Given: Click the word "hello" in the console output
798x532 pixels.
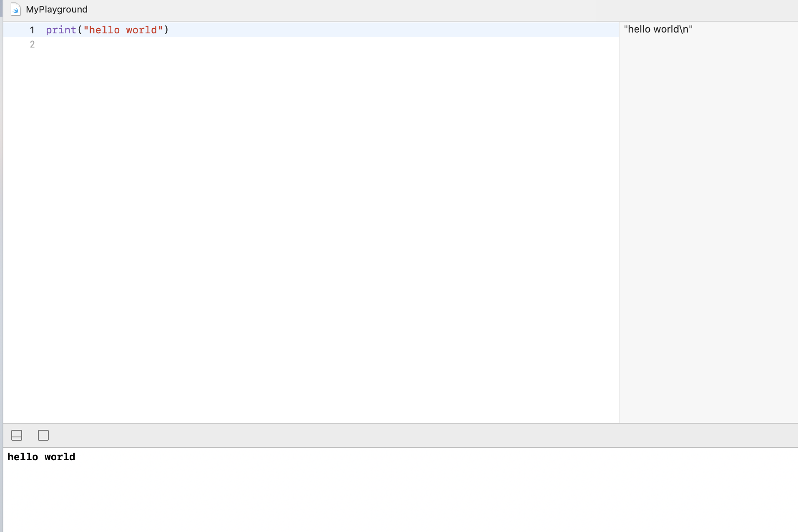Looking at the screenshot, I should click(x=23, y=457).
